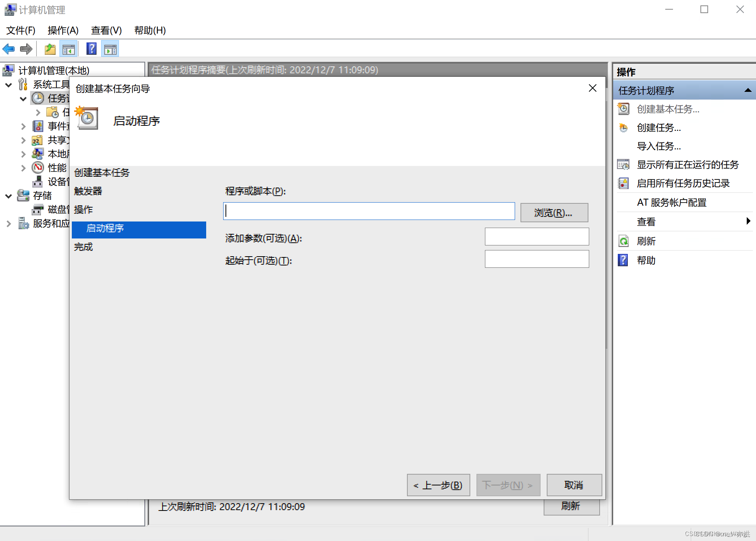Expand the 查看 submenu arrow

pyautogui.click(x=748, y=221)
